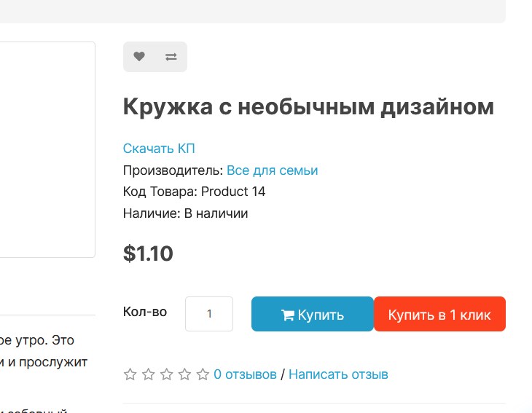This screenshot has height=413, width=532.
Task: Add product to wishlist with heart icon
Action: (139, 57)
